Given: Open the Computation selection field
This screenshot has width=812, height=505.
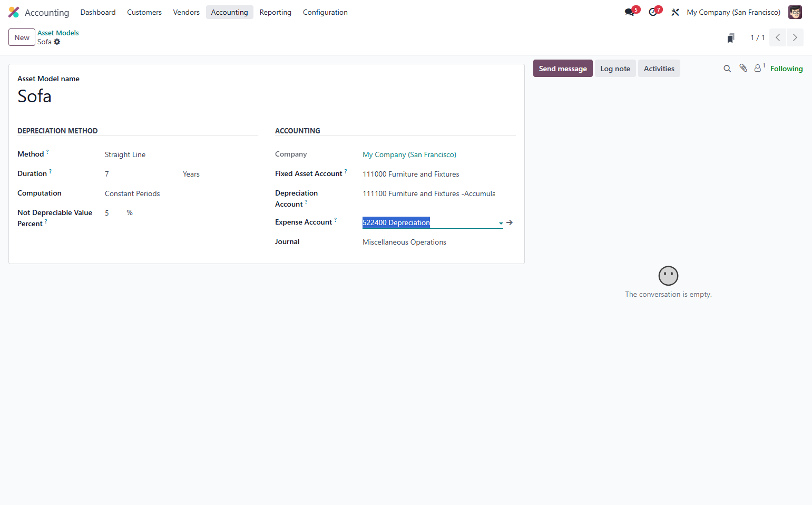Looking at the screenshot, I should [181, 193].
